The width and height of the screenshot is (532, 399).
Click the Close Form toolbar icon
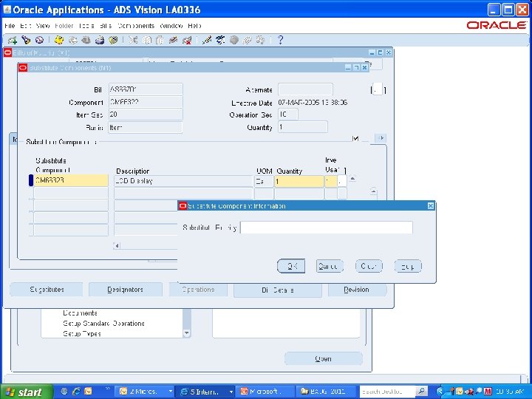pyautogui.click(x=112, y=41)
